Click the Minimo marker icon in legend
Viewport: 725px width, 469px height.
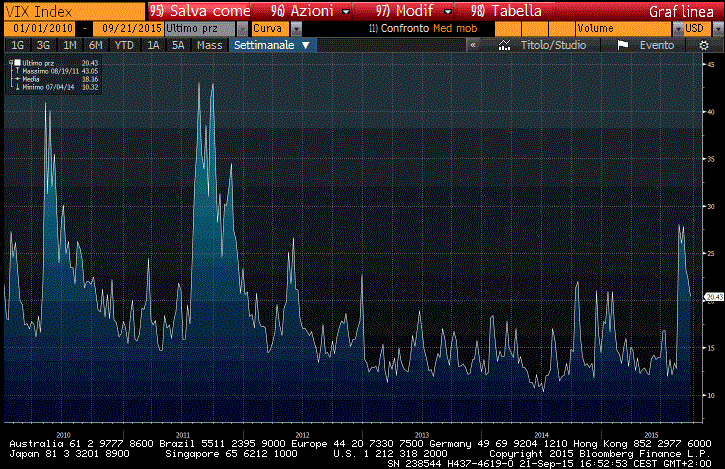coord(15,86)
